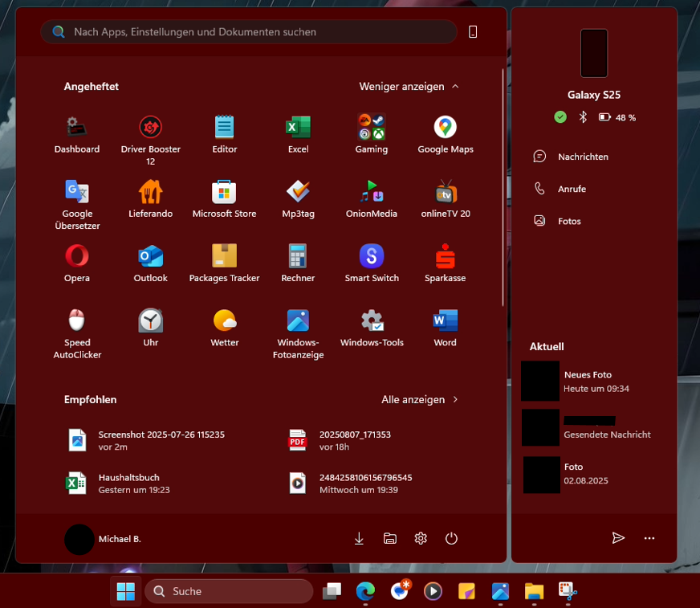Image resolution: width=700 pixels, height=608 pixels.
Task: Open Task View on the taskbar
Action: [x=332, y=591]
